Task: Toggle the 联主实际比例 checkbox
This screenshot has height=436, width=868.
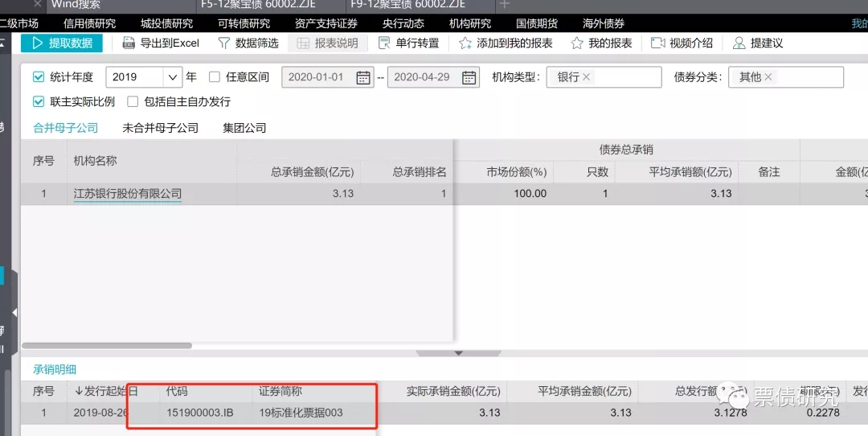Action: tap(39, 101)
